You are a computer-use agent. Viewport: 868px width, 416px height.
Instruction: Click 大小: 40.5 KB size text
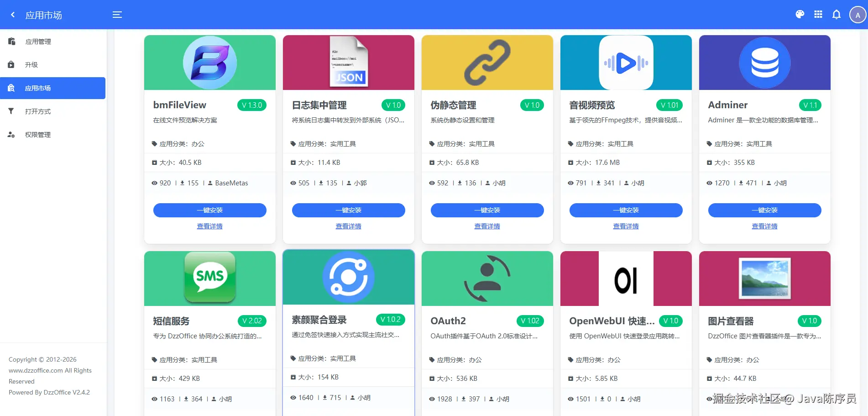tap(180, 163)
